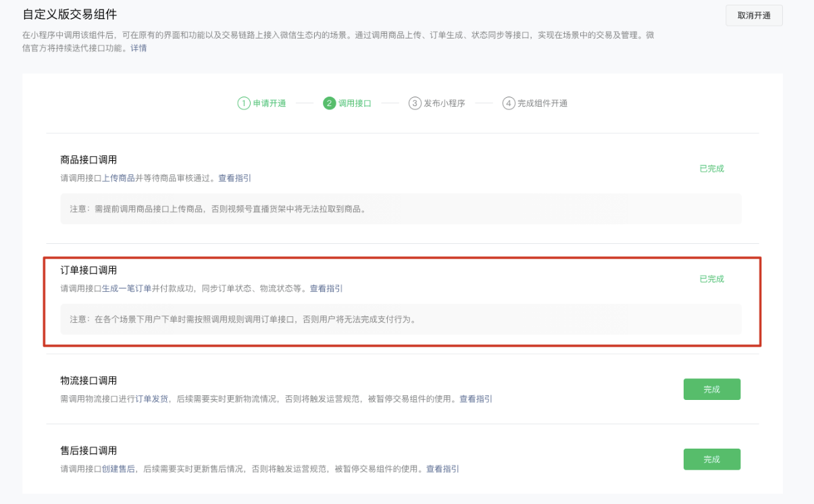Click the 取消开通 button

pos(754,16)
